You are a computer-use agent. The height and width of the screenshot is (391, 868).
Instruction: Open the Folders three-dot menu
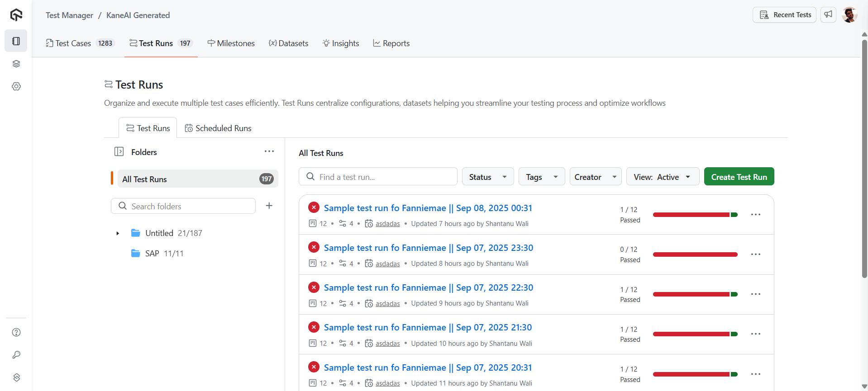(x=269, y=151)
